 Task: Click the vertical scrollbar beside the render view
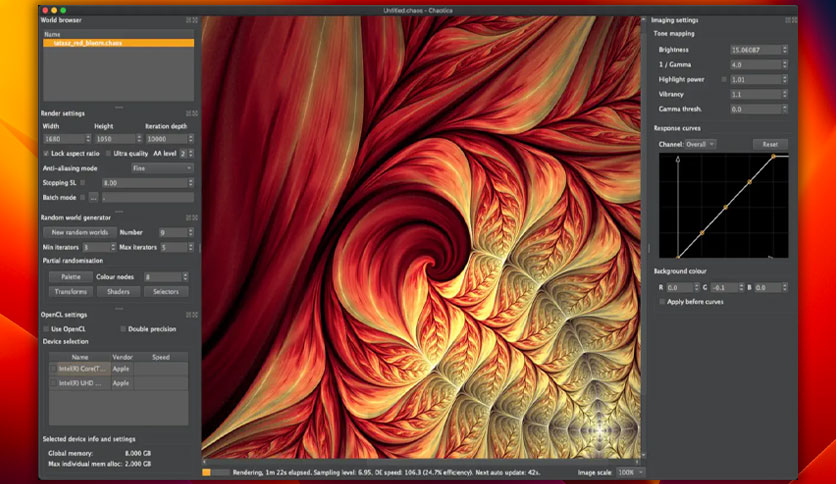pyautogui.click(x=644, y=237)
